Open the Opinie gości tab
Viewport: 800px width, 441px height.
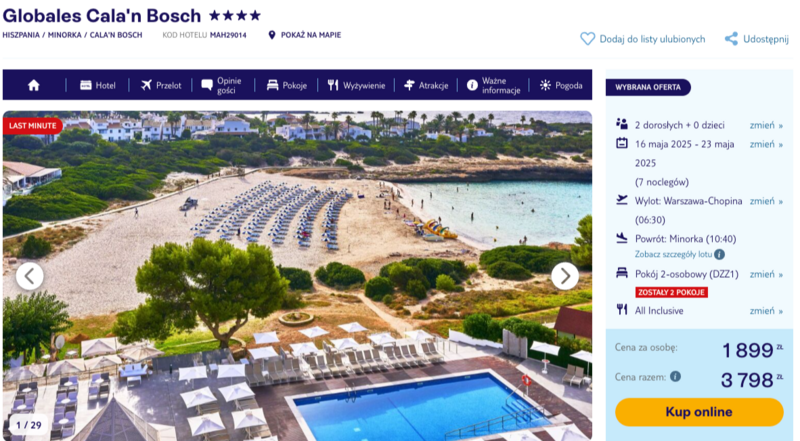pos(222,85)
